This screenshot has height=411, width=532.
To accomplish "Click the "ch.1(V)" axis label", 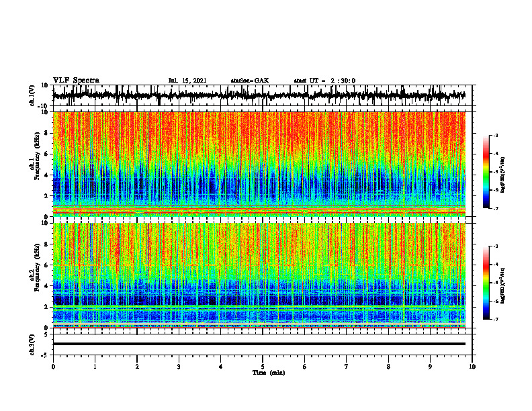I will click(x=32, y=95).
